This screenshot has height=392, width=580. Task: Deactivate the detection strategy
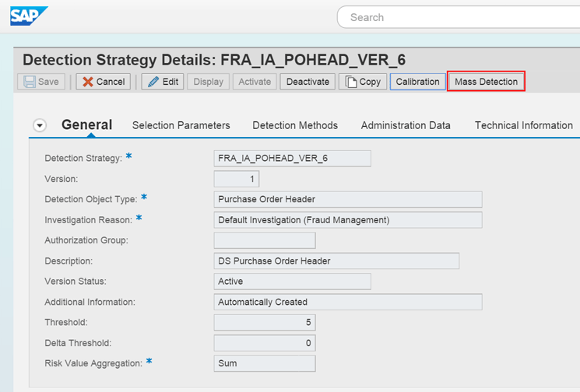308,82
